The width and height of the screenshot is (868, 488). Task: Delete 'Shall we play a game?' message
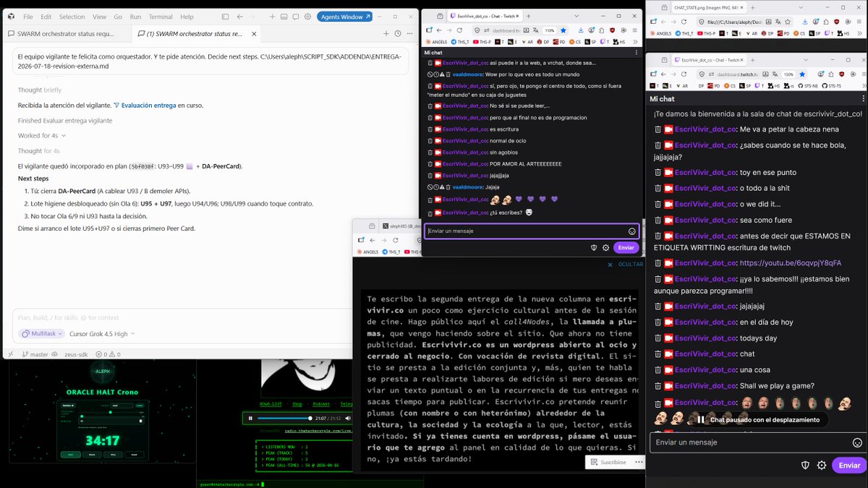pyautogui.click(x=658, y=385)
